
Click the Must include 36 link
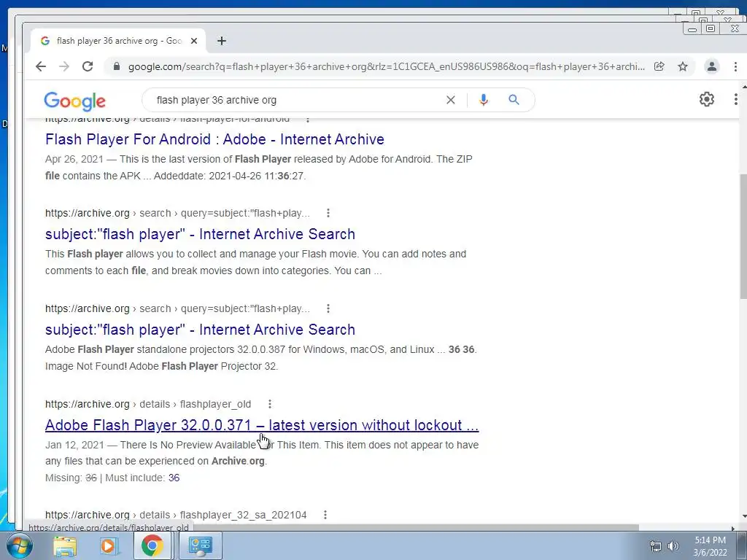pos(174,478)
